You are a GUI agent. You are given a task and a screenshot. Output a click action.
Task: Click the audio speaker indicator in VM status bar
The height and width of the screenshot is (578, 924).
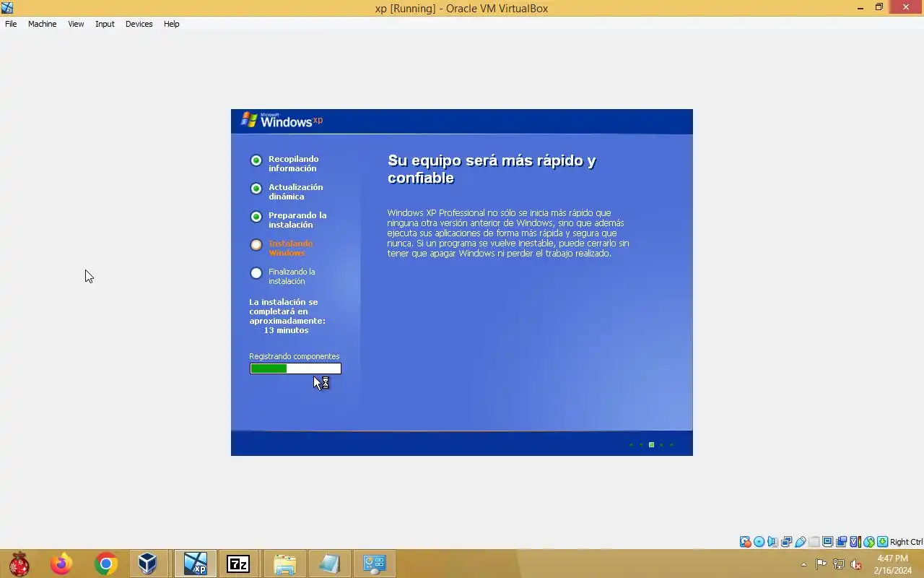tap(772, 542)
